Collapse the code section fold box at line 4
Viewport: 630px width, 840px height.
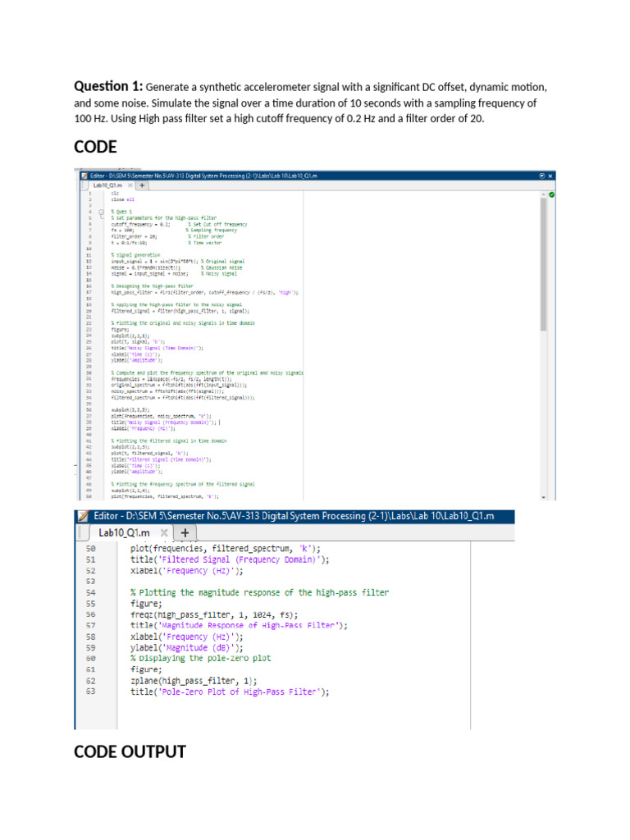pyautogui.click(x=101, y=212)
